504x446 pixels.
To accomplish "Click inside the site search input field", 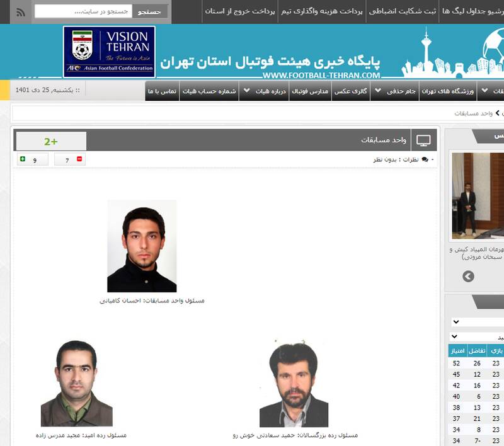I will tap(94, 11).
